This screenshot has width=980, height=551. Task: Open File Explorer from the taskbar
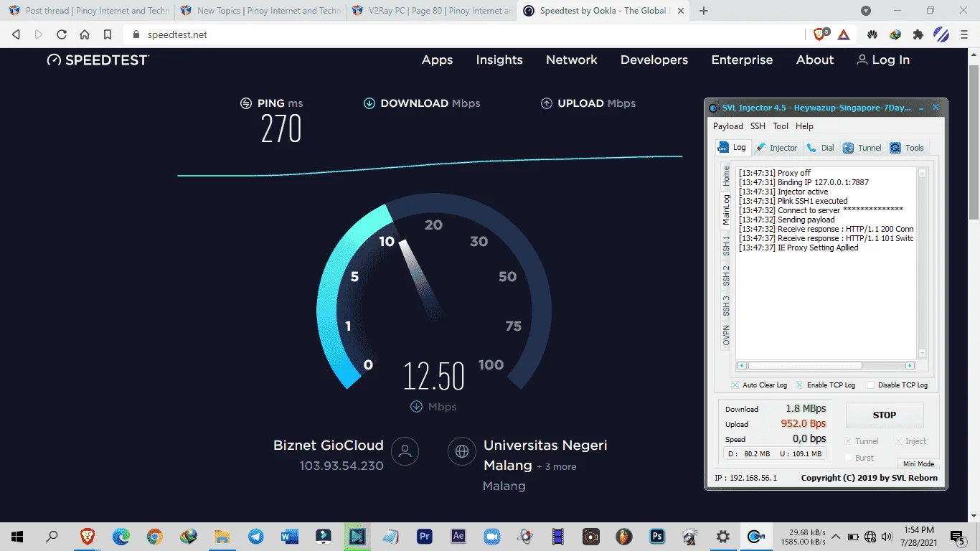click(x=222, y=536)
